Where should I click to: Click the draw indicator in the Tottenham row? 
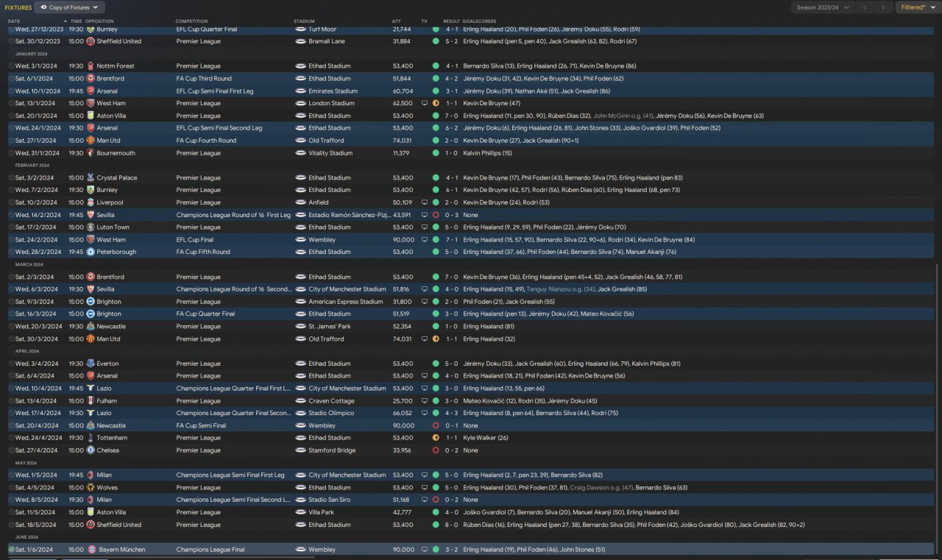tap(436, 438)
